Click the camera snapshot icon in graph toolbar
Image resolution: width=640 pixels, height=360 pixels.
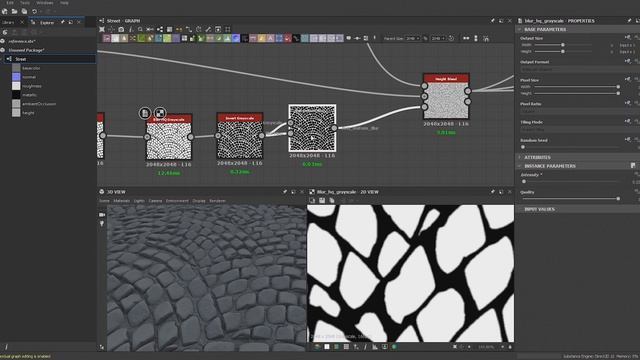tap(121, 29)
